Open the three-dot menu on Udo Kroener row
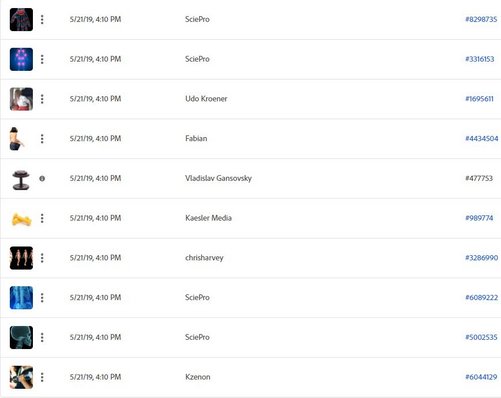This screenshot has height=398, width=501. [x=42, y=99]
